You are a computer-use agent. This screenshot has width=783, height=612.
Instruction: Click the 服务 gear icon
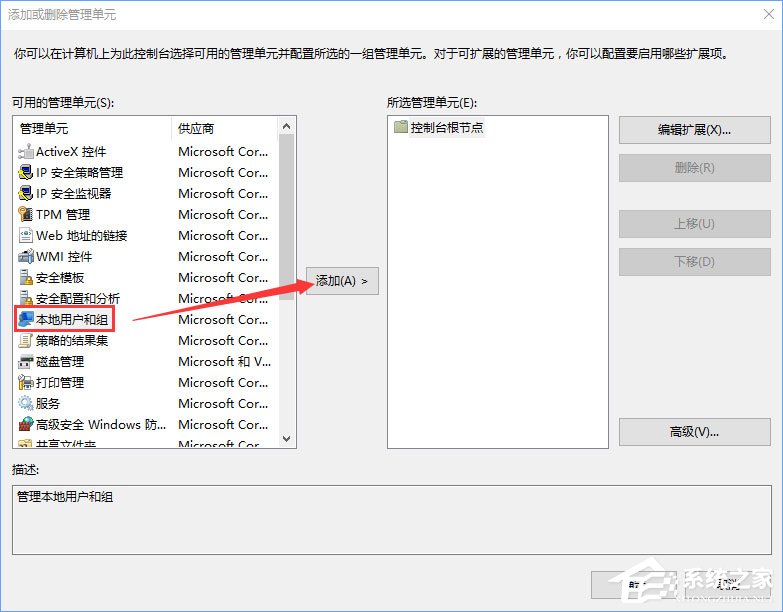click(25, 403)
